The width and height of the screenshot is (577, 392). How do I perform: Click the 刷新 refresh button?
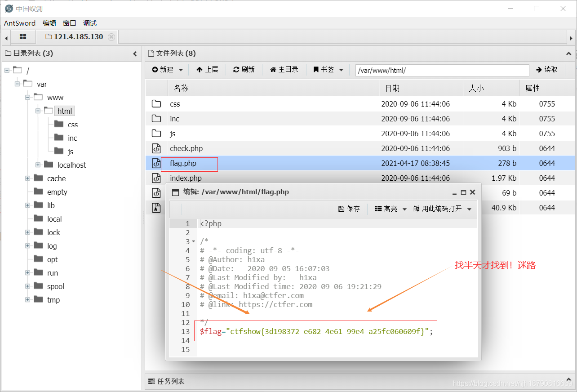tap(244, 70)
